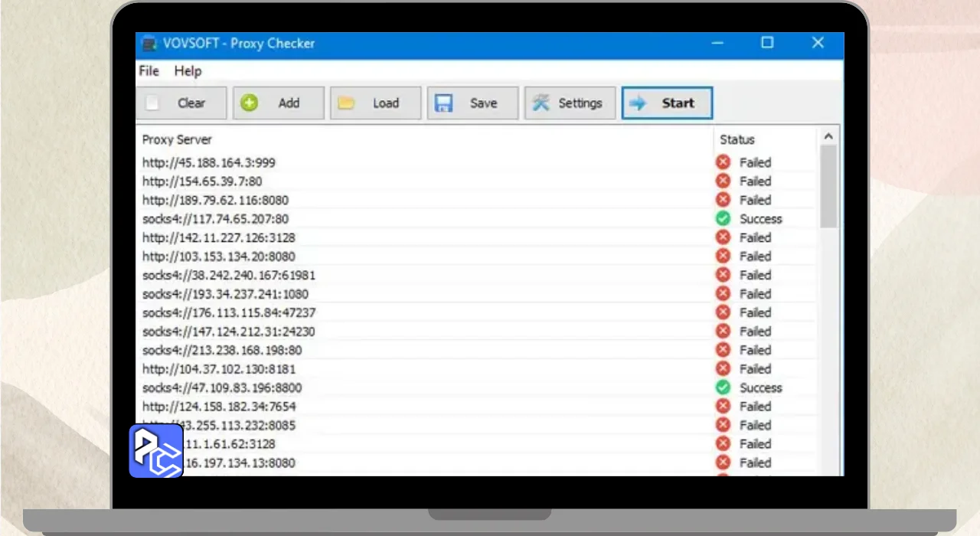Select row socks4://38.242.240.167:61981
980x536 pixels.
click(475, 275)
